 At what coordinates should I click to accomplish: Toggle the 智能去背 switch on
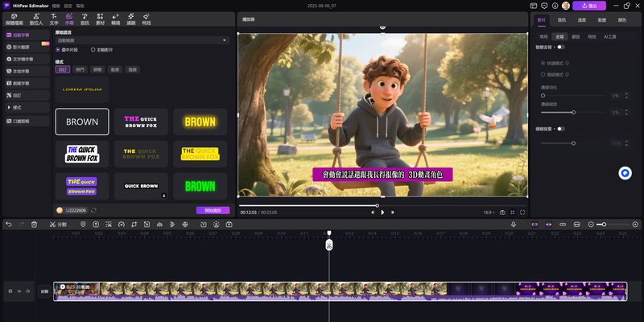click(x=561, y=47)
